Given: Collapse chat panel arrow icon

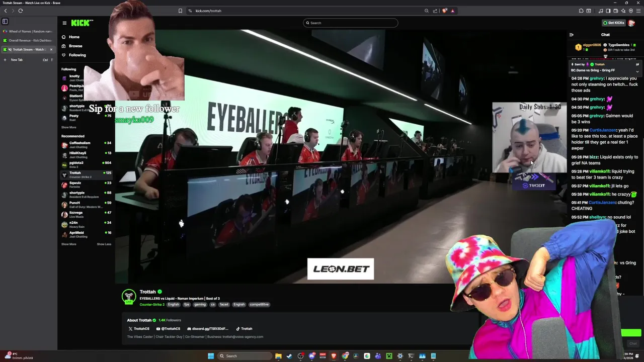Looking at the screenshot, I should (572, 35).
